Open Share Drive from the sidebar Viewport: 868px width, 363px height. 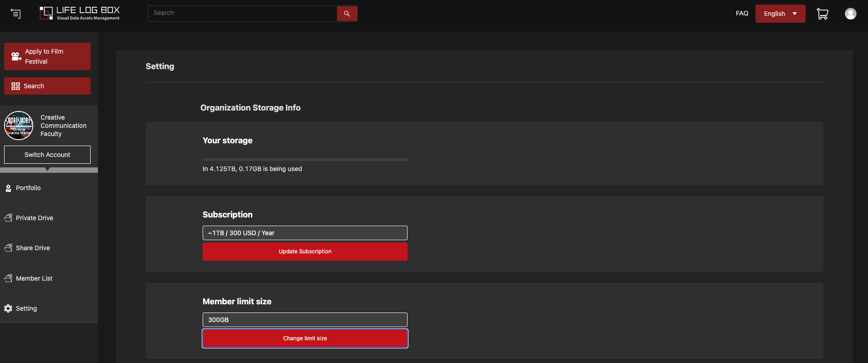[33, 248]
